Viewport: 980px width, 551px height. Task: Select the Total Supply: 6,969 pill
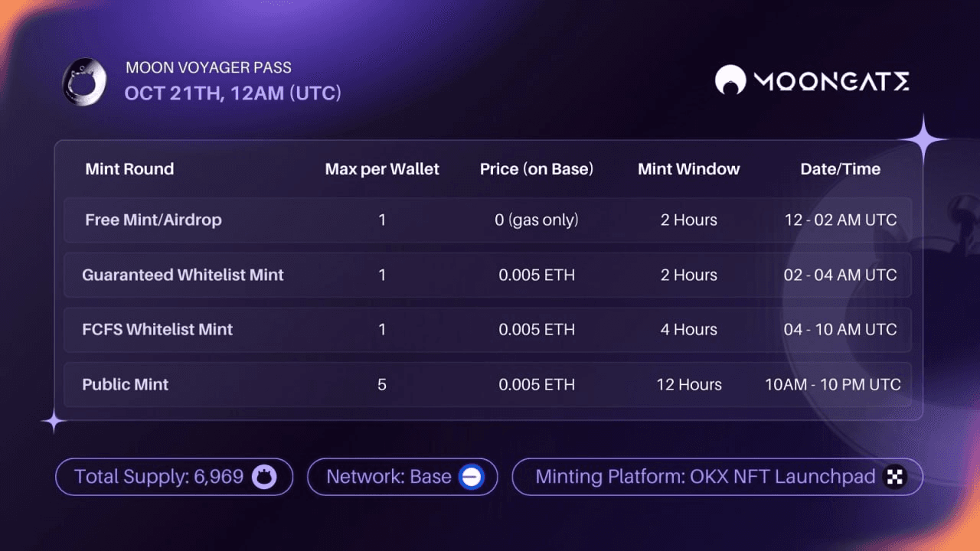174,477
